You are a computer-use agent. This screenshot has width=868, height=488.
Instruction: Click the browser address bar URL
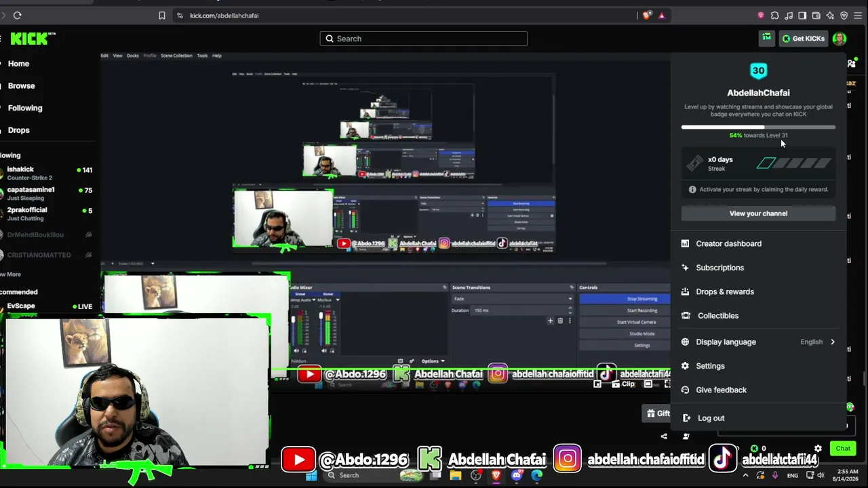point(224,16)
